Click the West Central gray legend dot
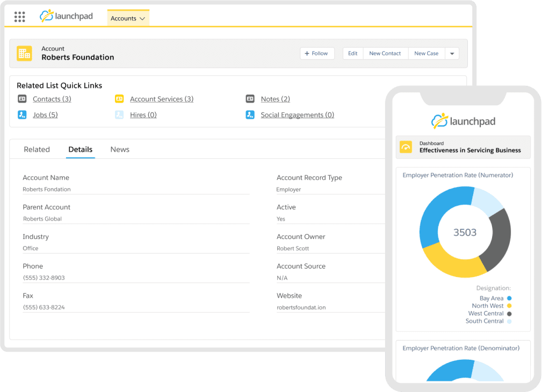The image size is (542, 392). (x=509, y=314)
